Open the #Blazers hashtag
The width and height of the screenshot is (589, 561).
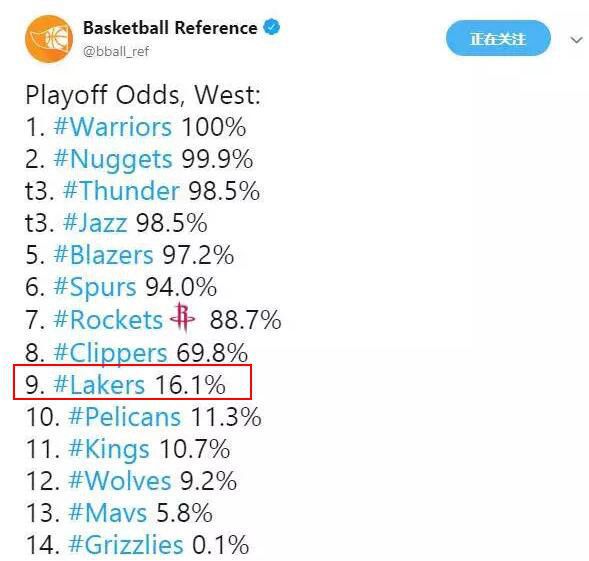click(x=103, y=255)
